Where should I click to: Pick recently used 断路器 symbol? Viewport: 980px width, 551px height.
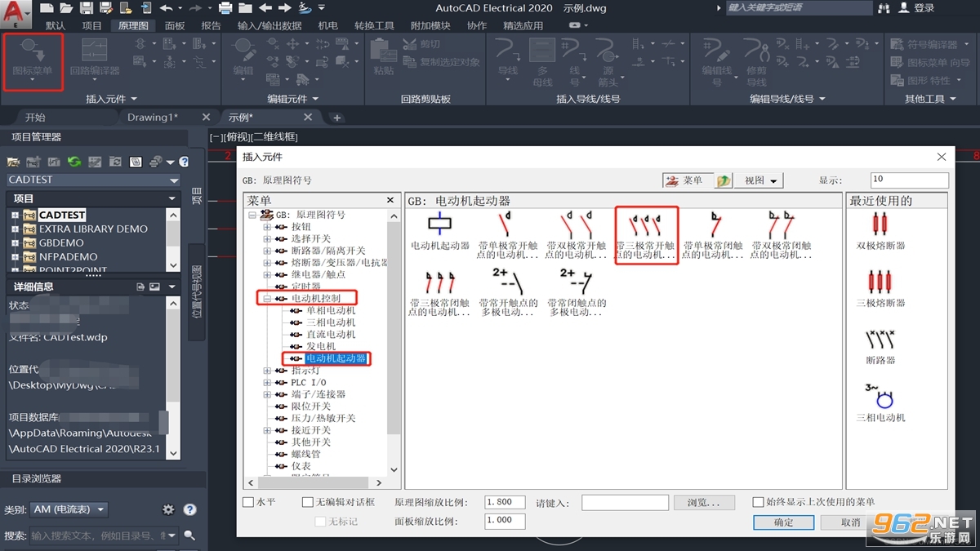880,345
